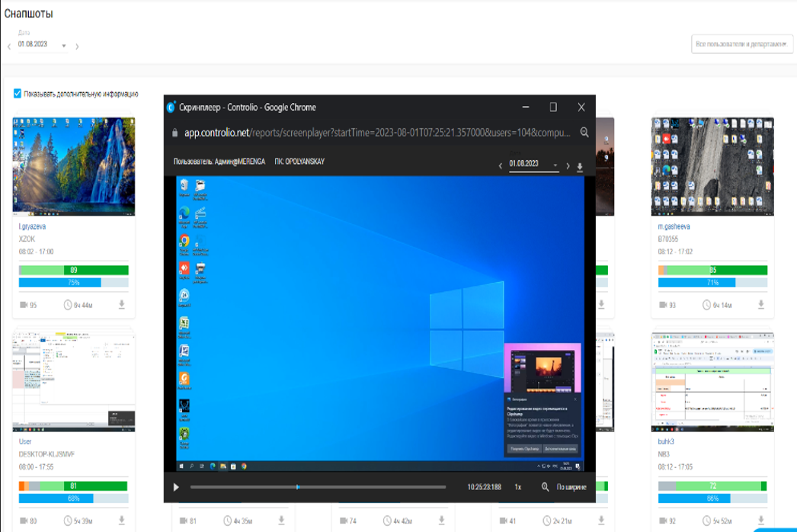Click 'Пользователь: Админ@MERENGA' label in Скринплеер
The height and width of the screenshot is (532, 797).
[219, 162]
